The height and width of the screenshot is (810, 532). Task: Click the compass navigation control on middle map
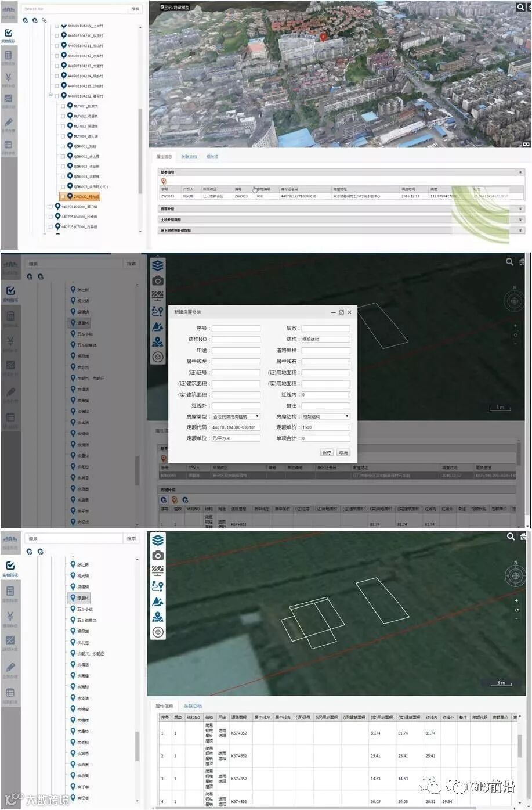pos(514,300)
